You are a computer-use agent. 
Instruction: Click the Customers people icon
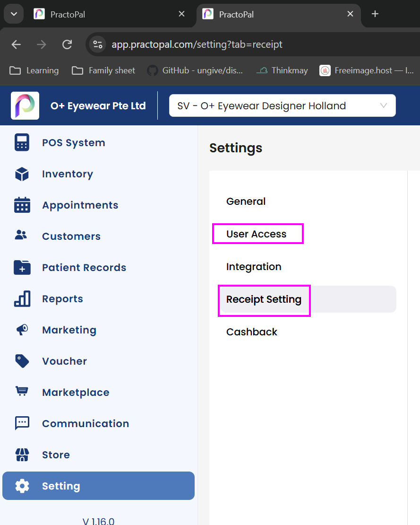tap(21, 235)
